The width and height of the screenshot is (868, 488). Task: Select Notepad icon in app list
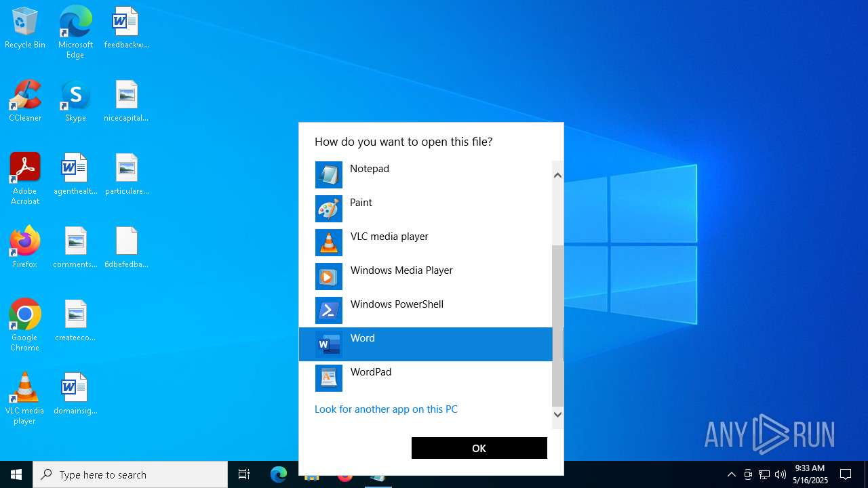(x=329, y=175)
